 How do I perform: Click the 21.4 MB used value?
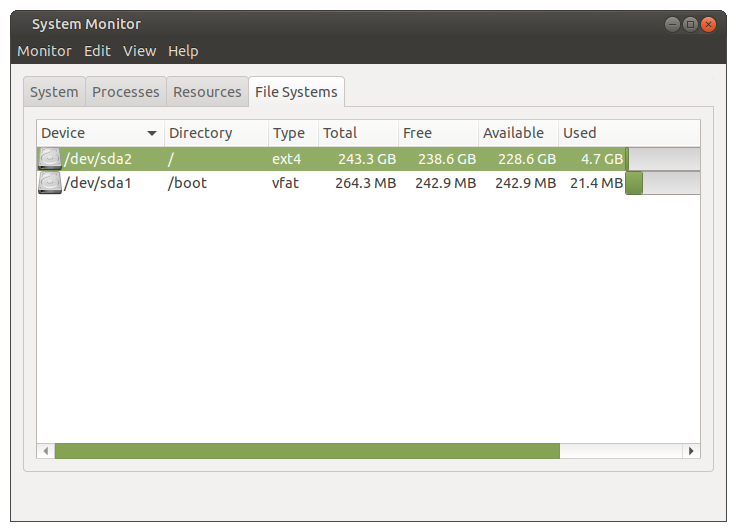click(x=596, y=183)
